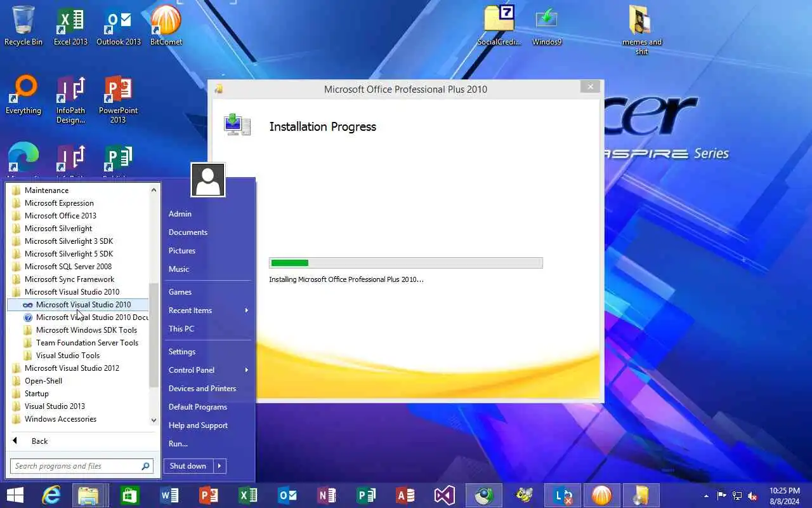Launch PowerPoint from the taskbar
Viewport: 812px width, 508px height.
[209, 495]
